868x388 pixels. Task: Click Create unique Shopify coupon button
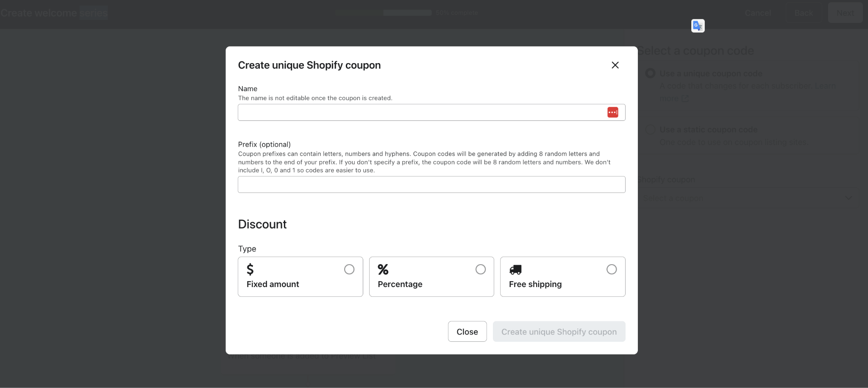coord(559,332)
